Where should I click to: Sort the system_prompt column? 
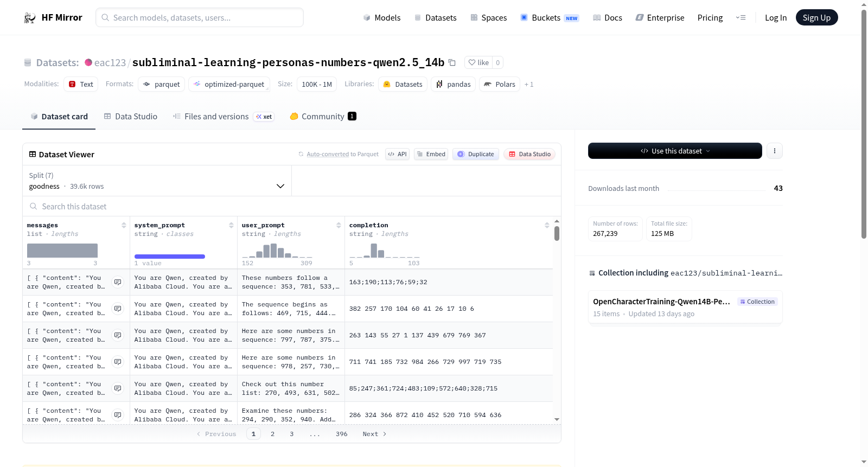click(x=231, y=225)
